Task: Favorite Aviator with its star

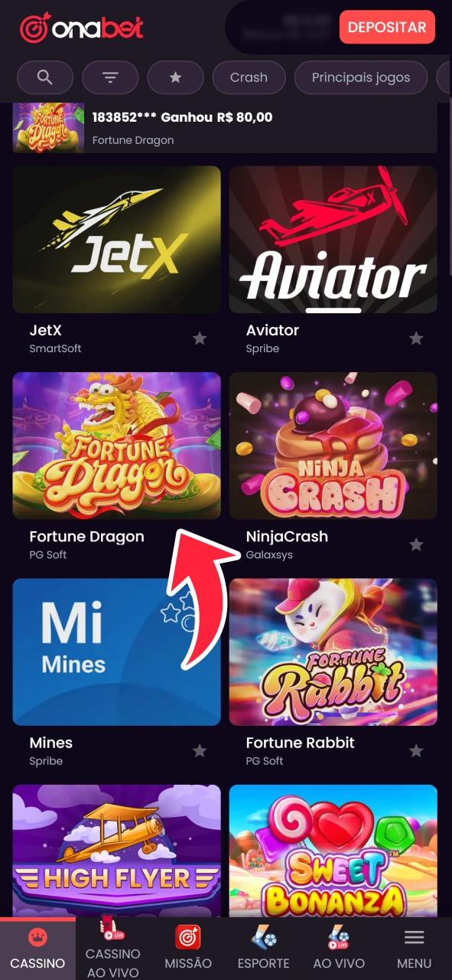Action: coord(416,338)
